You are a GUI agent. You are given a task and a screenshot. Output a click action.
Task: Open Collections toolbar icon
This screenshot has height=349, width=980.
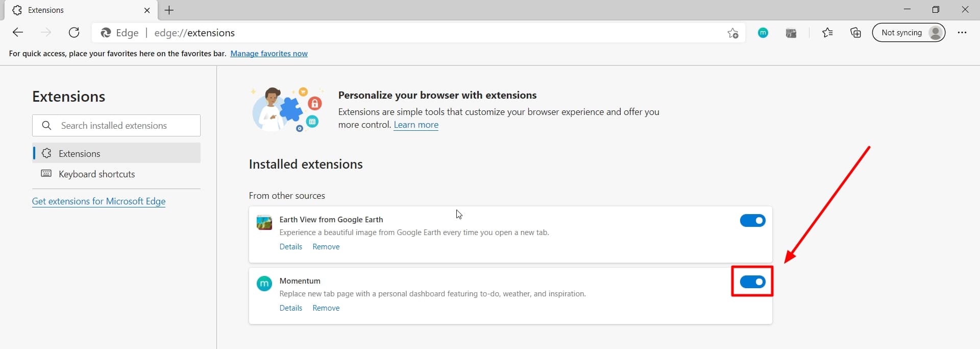tap(855, 33)
